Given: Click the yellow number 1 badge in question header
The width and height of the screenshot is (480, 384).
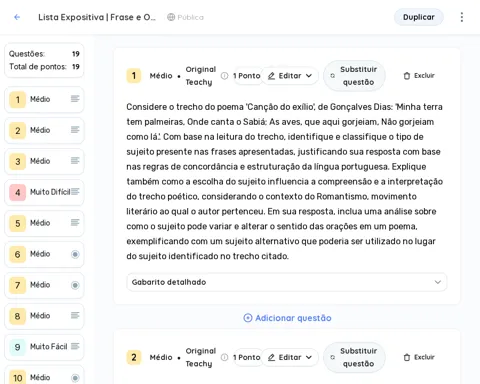Looking at the screenshot, I should [134, 76].
